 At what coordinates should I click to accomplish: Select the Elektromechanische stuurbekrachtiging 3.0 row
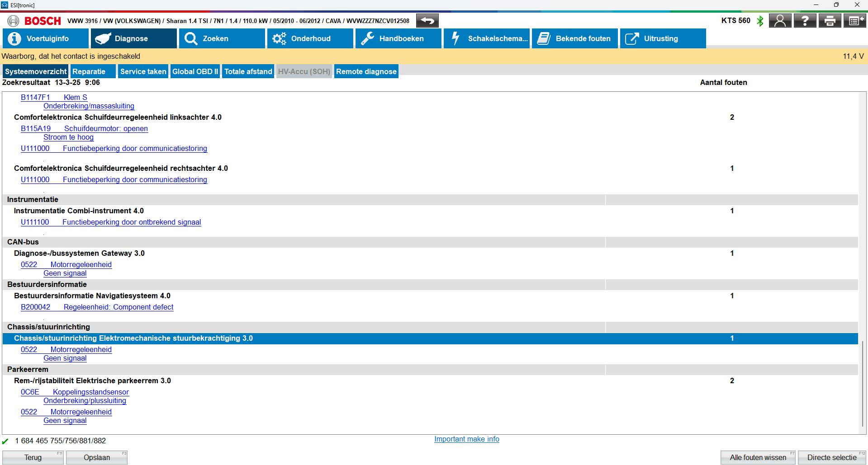(x=133, y=338)
